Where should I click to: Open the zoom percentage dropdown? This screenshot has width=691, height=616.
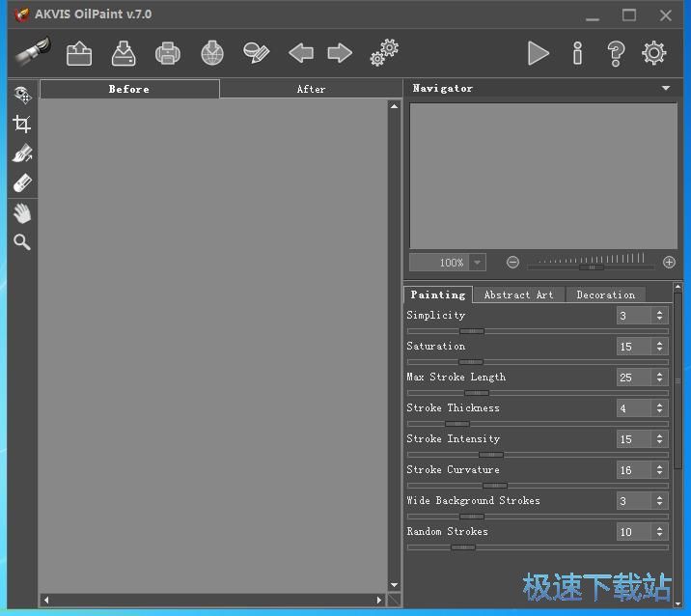(x=477, y=263)
